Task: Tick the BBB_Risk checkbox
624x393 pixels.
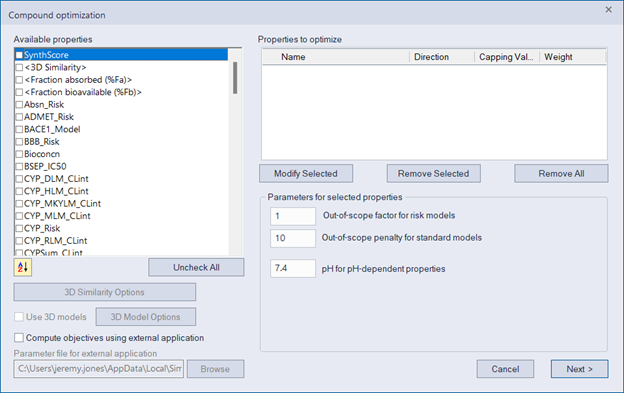Action: 19,142
